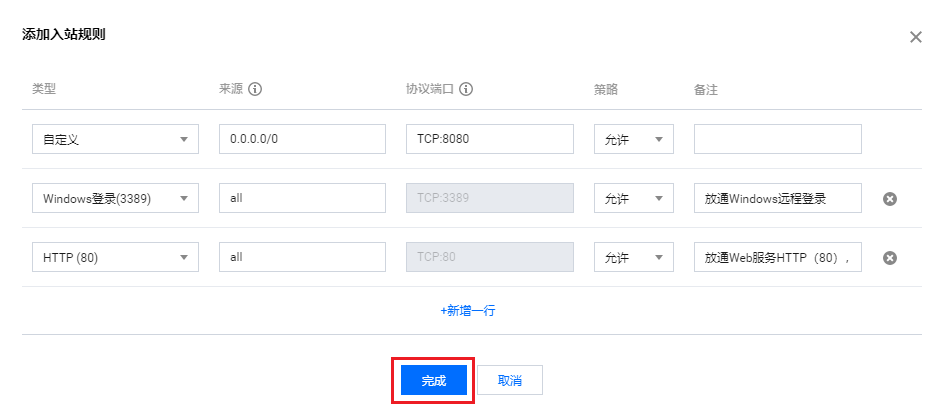
Task: Expand the Windows登录(3389) type dropdown
Action: (115, 199)
